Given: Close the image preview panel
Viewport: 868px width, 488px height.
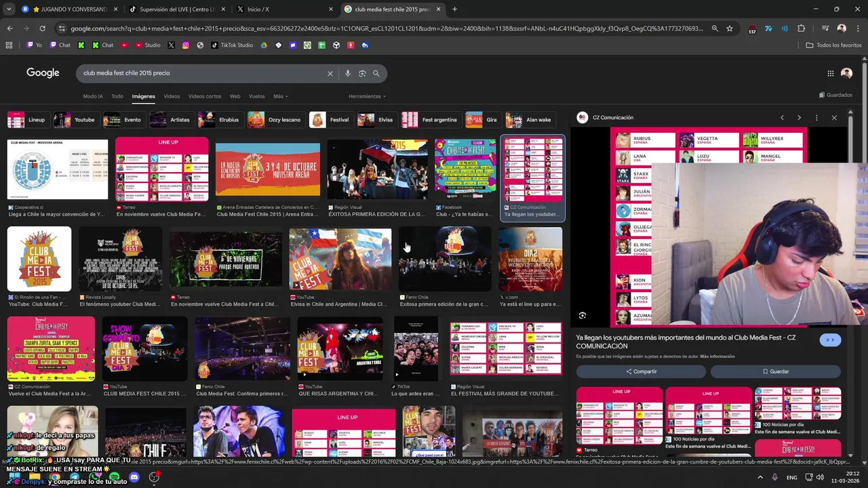Looking at the screenshot, I should [834, 117].
